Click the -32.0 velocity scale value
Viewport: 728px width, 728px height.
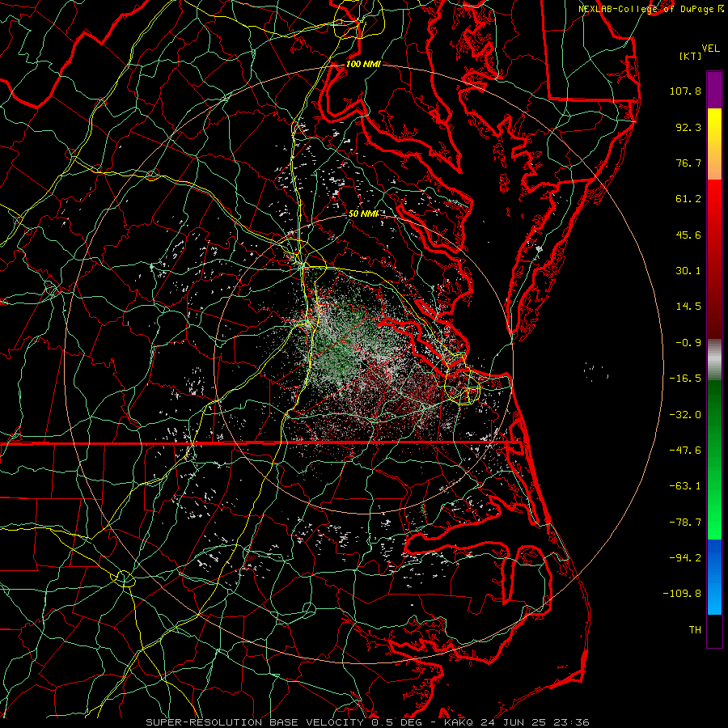[x=685, y=415]
